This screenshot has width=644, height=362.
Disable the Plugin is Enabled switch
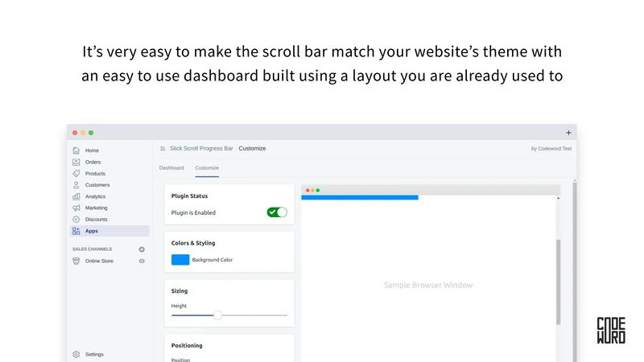click(x=277, y=212)
